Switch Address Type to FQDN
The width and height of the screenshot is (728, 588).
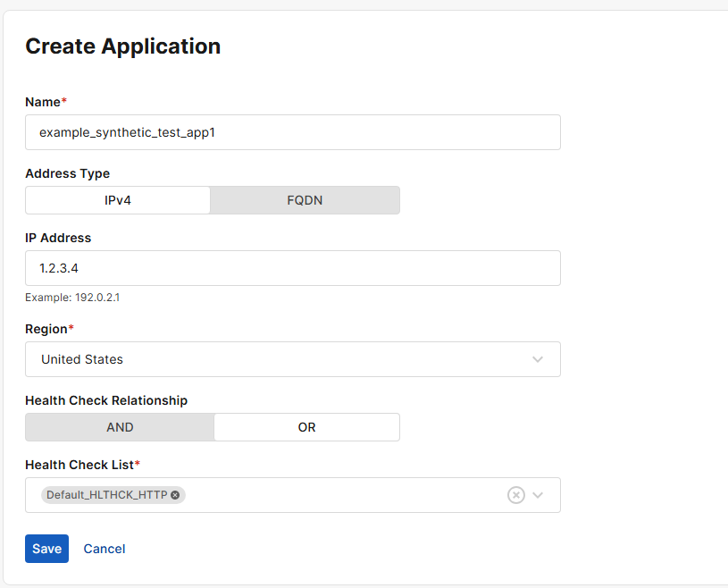coord(305,200)
